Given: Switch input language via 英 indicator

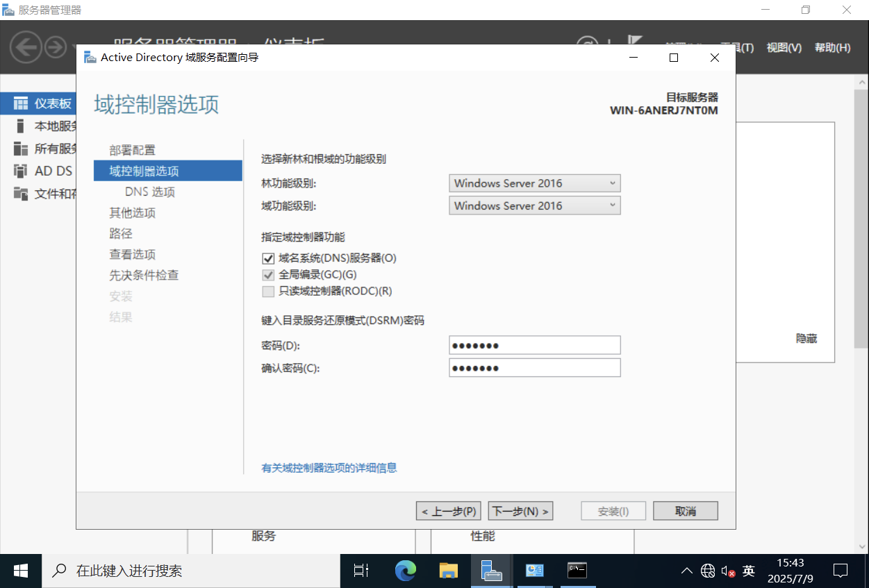Looking at the screenshot, I should click(x=748, y=571).
